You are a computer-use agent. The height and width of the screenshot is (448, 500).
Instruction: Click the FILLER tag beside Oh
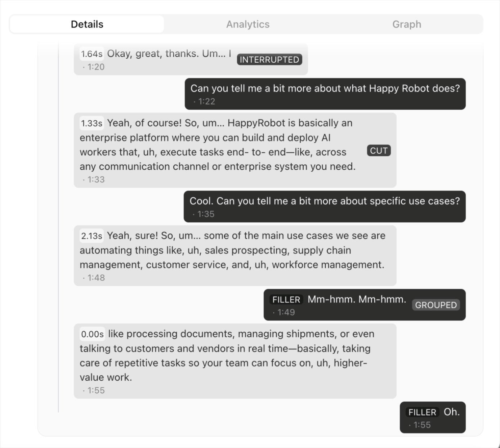pyautogui.click(x=423, y=412)
